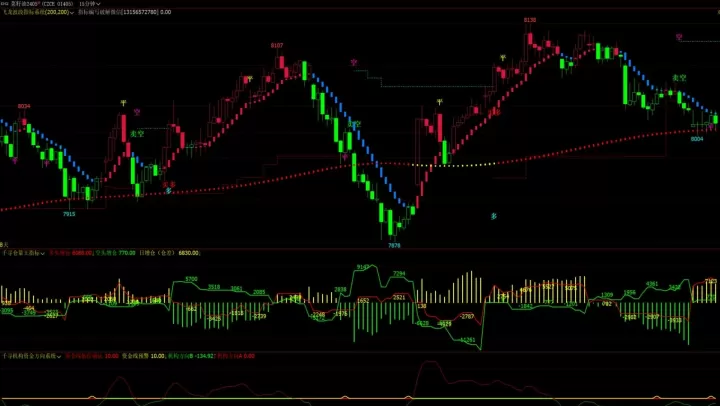Click the green 卖空 signal on the right side
Image resolution: width=720 pixels, height=406 pixels.
point(679,78)
